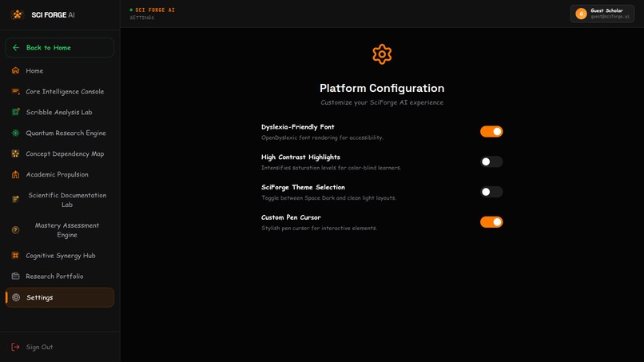
Task: Click the Sign Out door icon
Action: pos(16,347)
